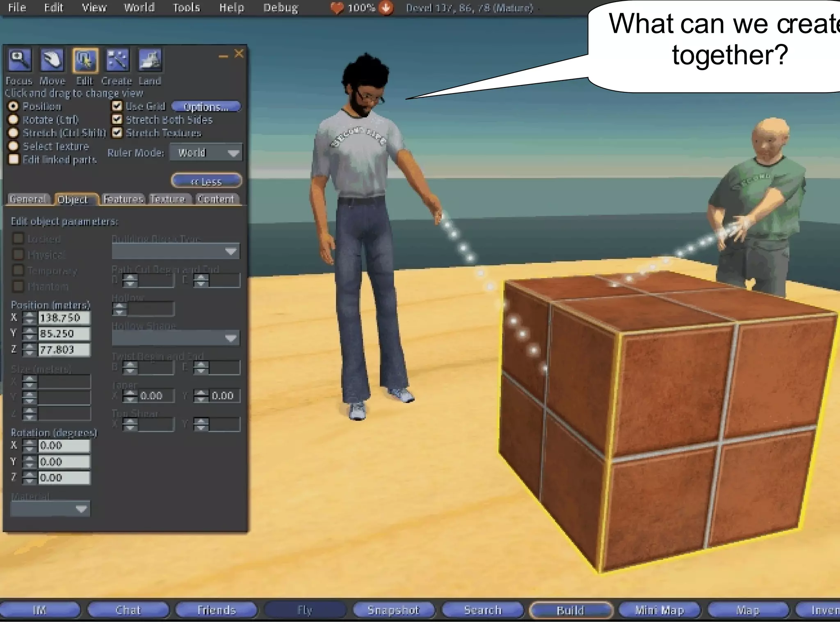Click the Position Z stepper arrows

(x=30, y=349)
